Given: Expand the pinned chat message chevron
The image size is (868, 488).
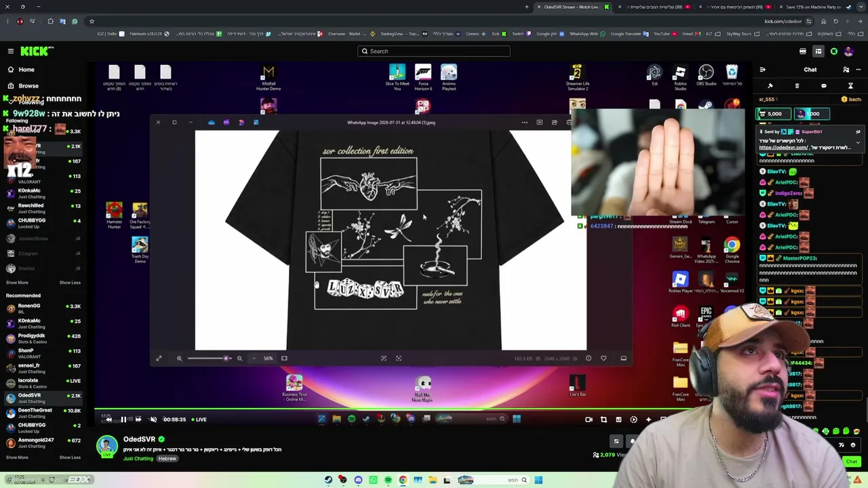Looking at the screenshot, I should point(858,143).
